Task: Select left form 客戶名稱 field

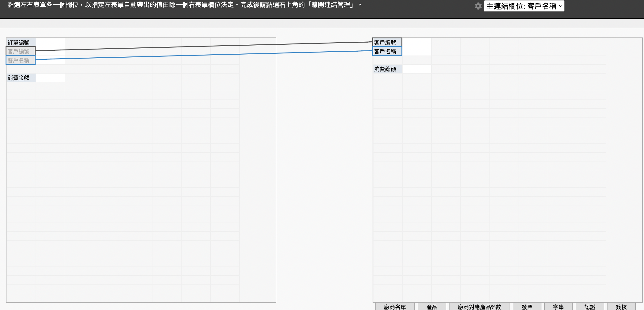Action: click(x=21, y=60)
